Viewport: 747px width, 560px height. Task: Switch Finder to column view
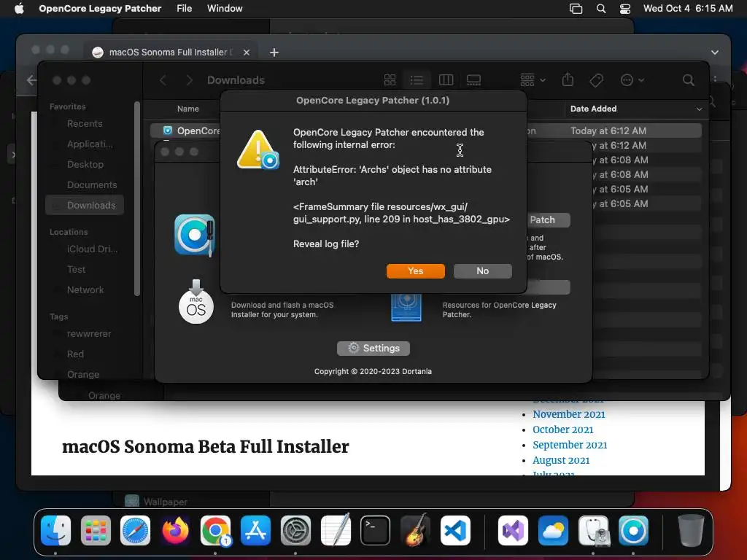(446, 80)
